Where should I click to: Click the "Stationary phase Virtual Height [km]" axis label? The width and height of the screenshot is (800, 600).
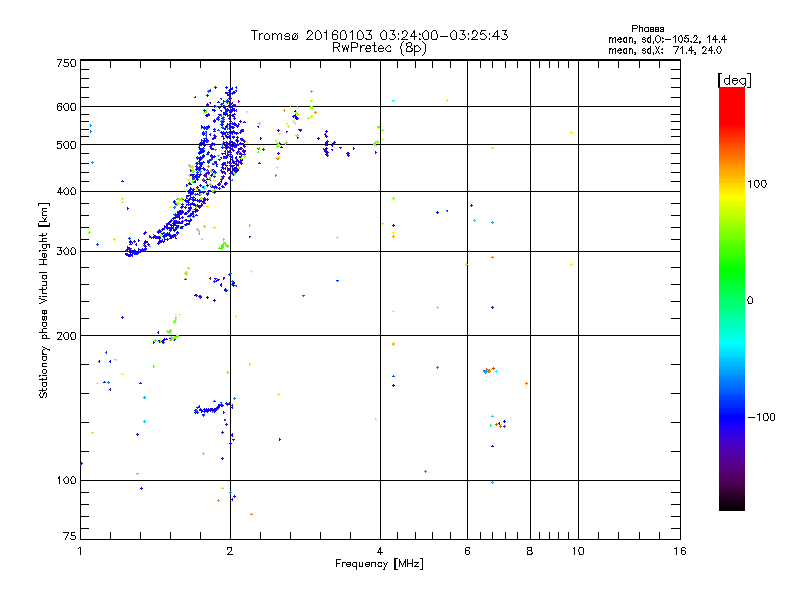coord(44,300)
